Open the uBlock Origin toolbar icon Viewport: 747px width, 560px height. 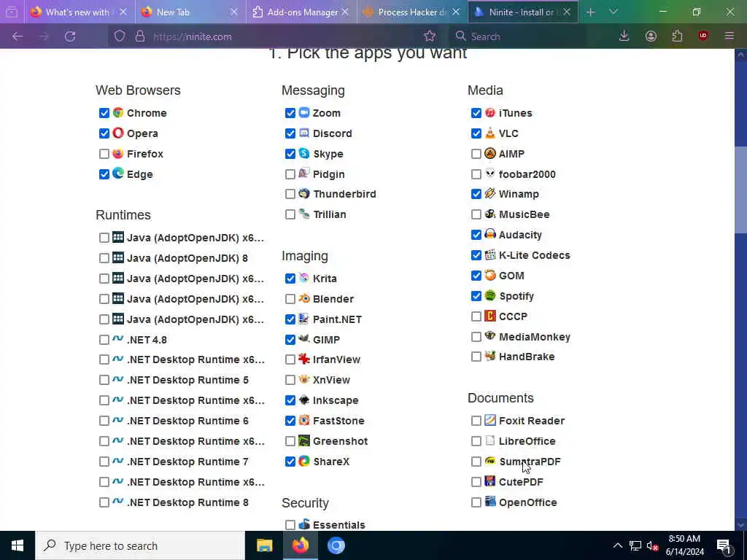point(703,36)
